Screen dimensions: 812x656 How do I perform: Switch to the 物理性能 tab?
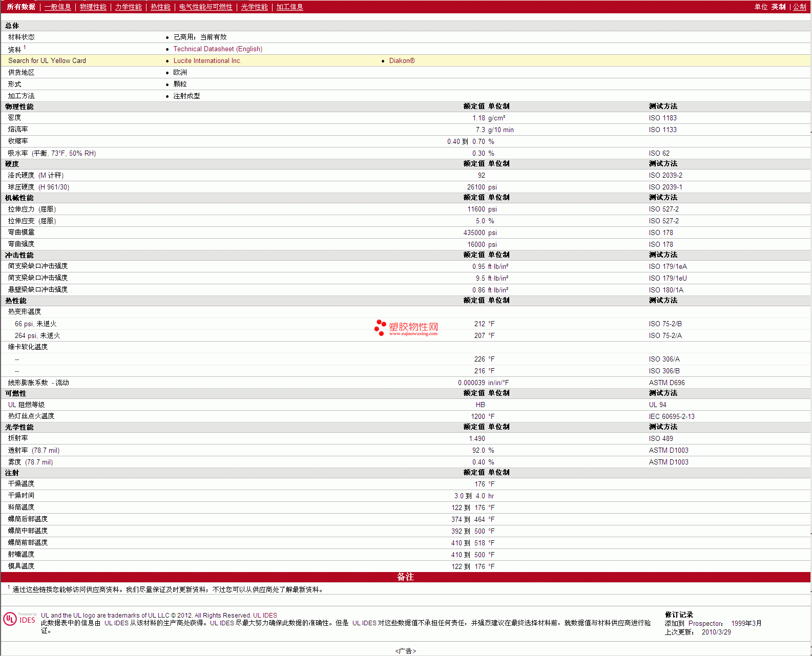[93, 7]
